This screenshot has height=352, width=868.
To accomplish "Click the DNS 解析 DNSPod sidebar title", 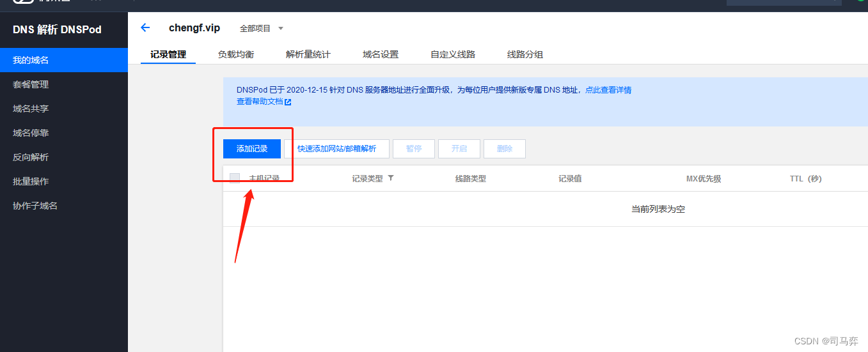I will tap(57, 29).
